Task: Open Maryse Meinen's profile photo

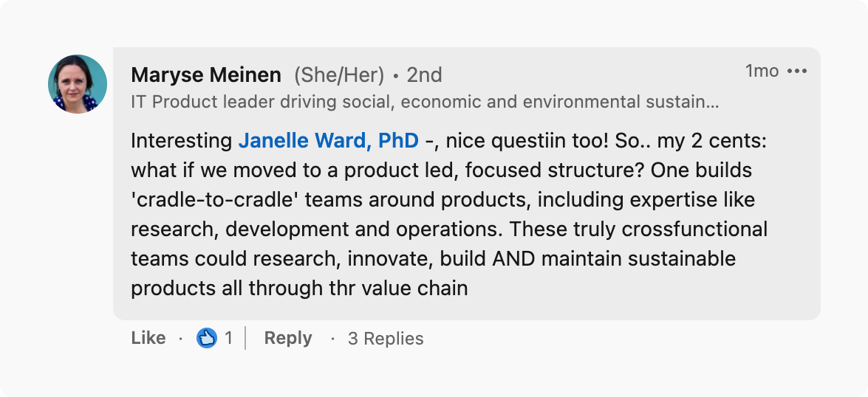Action: click(78, 84)
